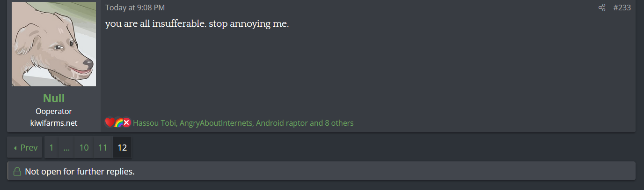Click the red X reaction icon
Image resolution: width=644 pixels, height=190 pixels.
point(126,123)
